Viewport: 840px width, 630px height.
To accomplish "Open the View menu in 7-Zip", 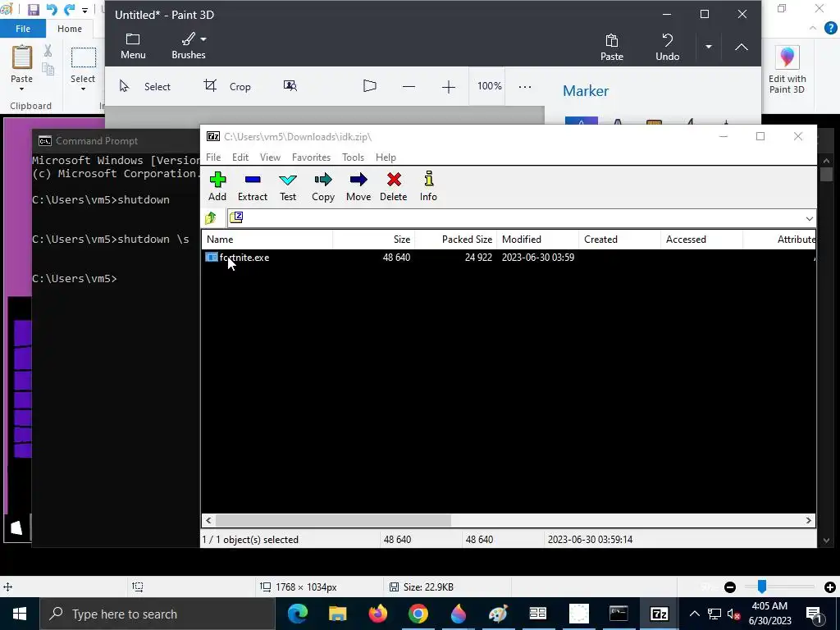I will click(270, 157).
